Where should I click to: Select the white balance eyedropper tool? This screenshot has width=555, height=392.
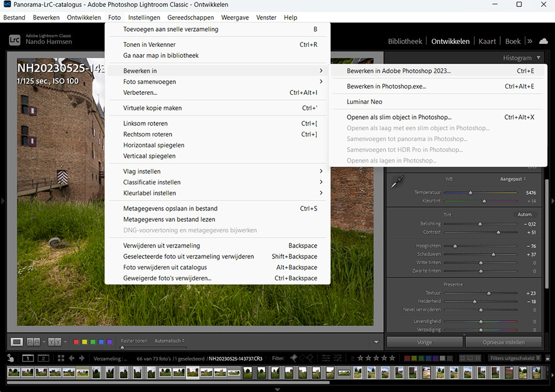[x=397, y=182]
